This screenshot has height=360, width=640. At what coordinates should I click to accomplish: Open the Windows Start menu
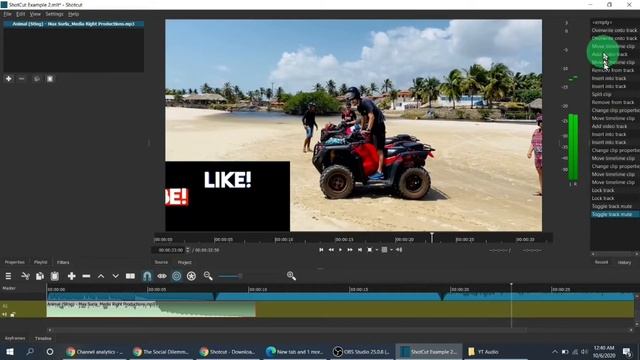point(10,351)
